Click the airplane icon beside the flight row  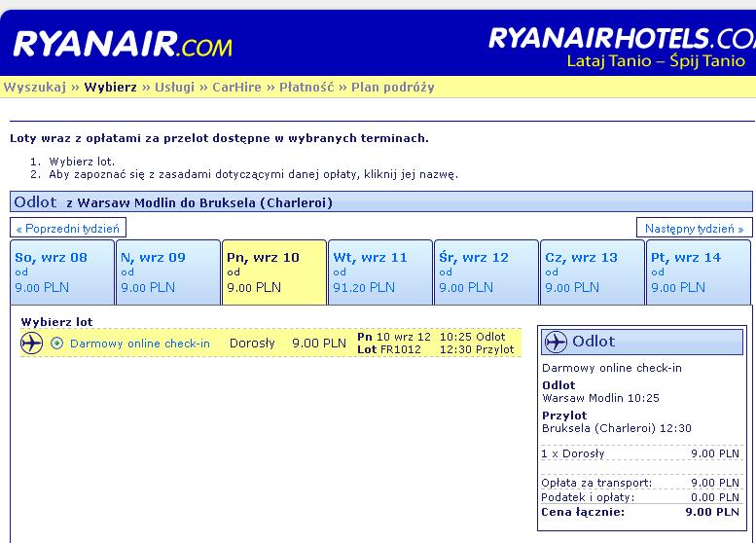[x=32, y=344]
